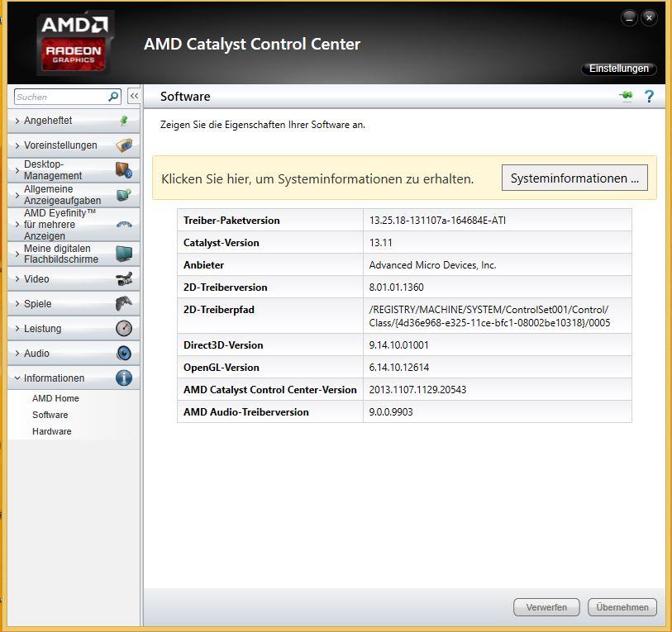
Task: Close the Catalyst Control Center window
Action: coord(649,18)
